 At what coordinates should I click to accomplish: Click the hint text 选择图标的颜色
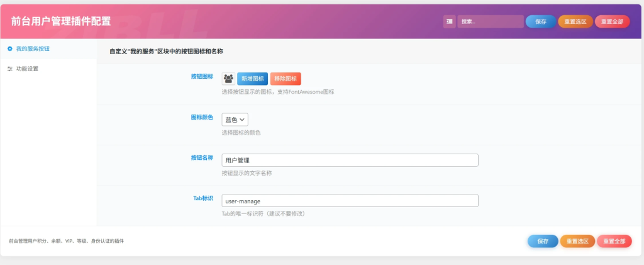click(x=241, y=133)
